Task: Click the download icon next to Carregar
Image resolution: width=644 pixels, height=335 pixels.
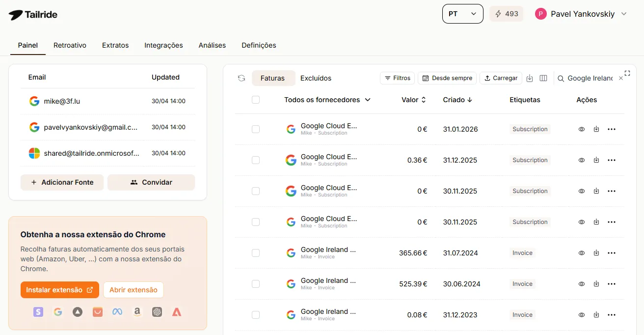Action: point(530,78)
